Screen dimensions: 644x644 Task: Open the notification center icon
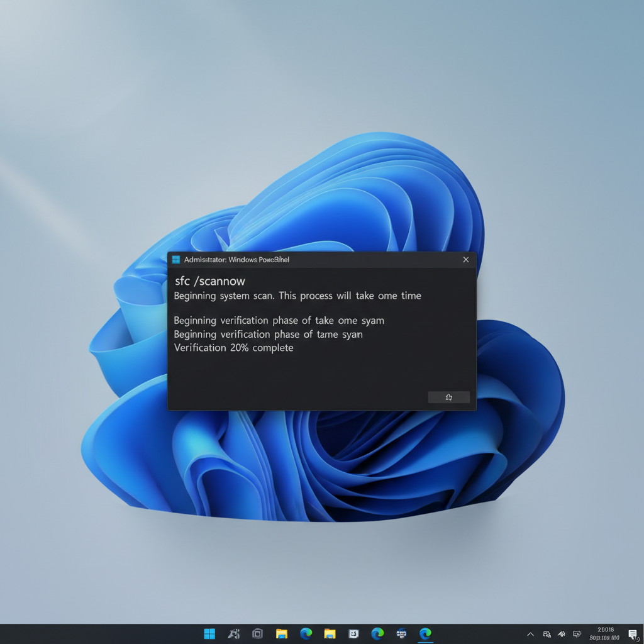click(x=633, y=635)
